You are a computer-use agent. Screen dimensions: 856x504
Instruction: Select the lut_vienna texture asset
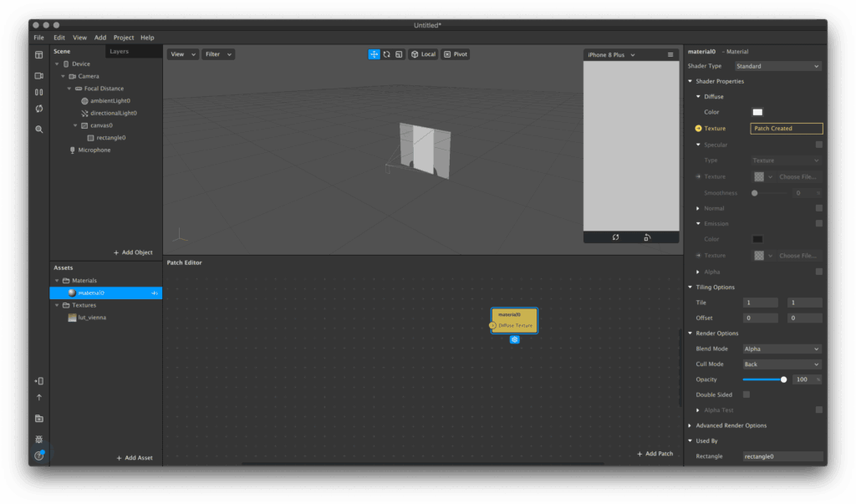tap(86, 318)
